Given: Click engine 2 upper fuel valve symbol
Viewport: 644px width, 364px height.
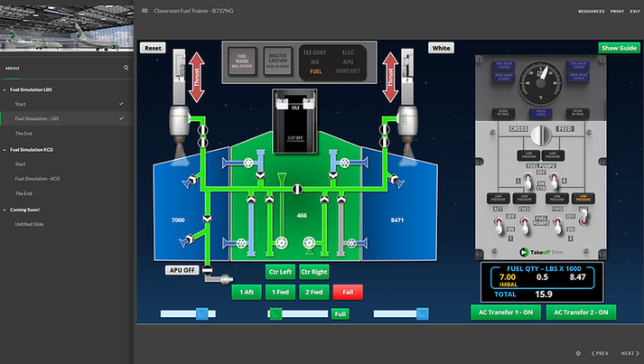Looking at the screenshot, I should tap(385, 130).
